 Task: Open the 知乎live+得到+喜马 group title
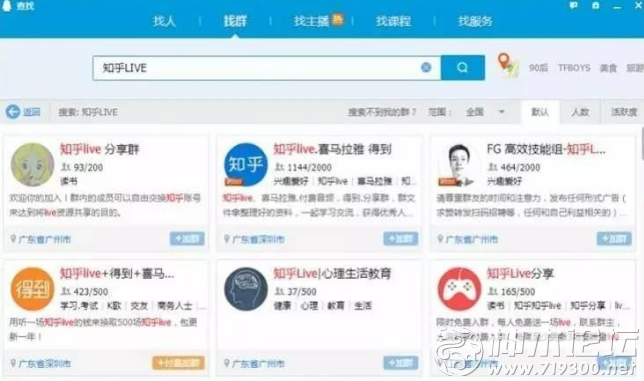(117, 273)
